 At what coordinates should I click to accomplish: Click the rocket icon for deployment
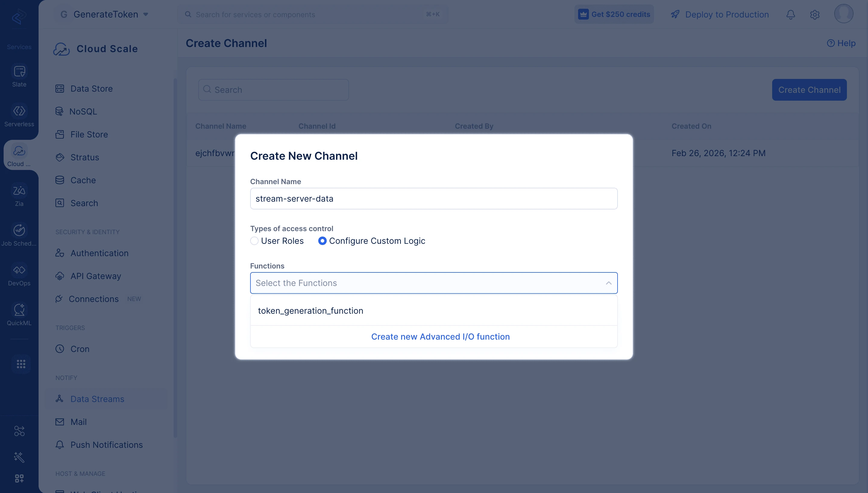(675, 14)
